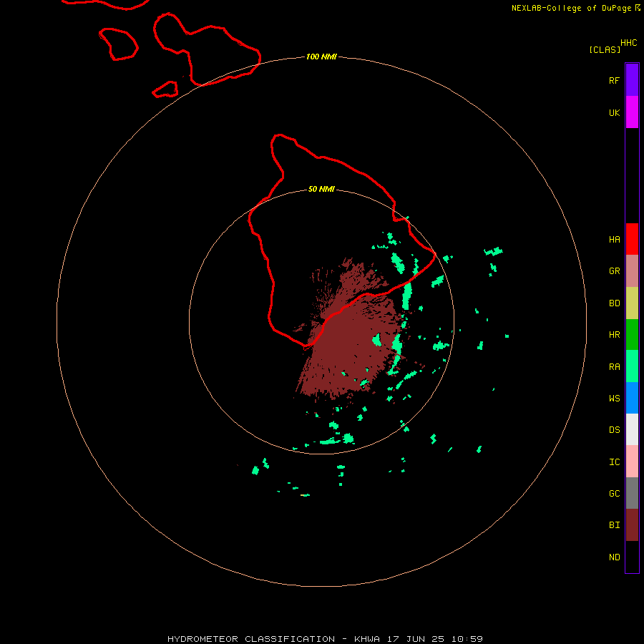Click the ND black legend swatch

coord(632,557)
